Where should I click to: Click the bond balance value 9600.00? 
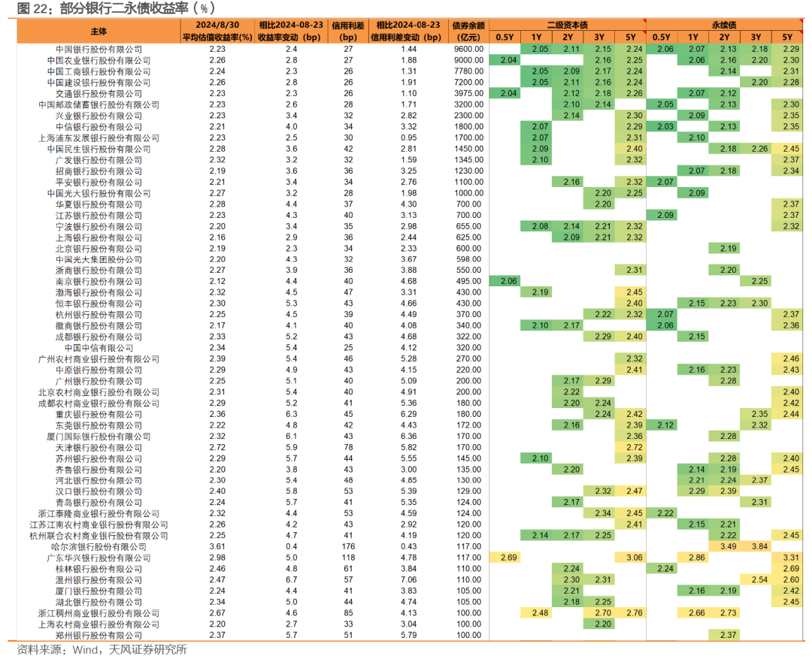coord(468,49)
